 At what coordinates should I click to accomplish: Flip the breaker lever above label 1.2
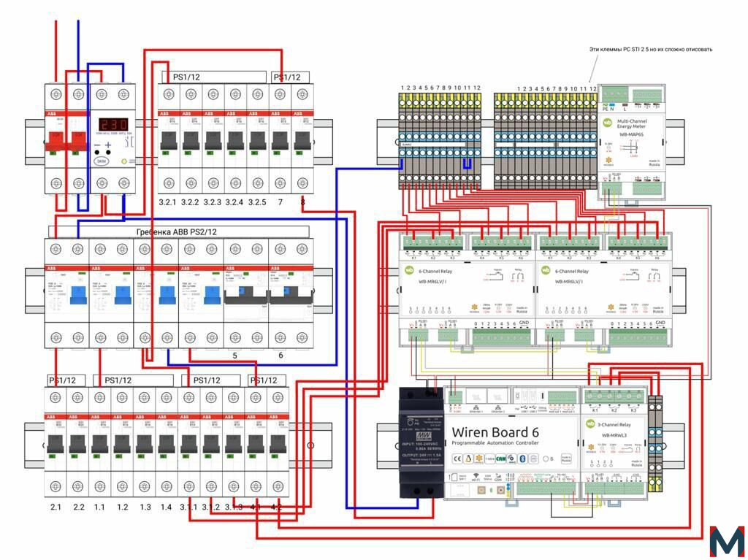tap(122, 444)
